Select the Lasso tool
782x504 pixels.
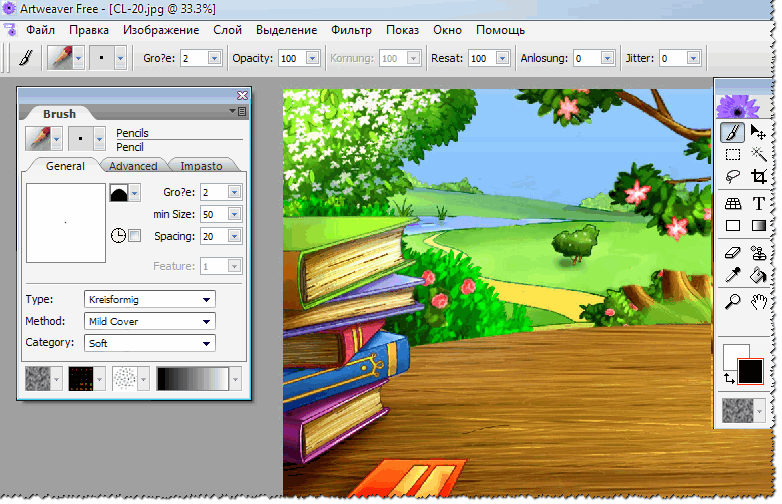click(732, 176)
